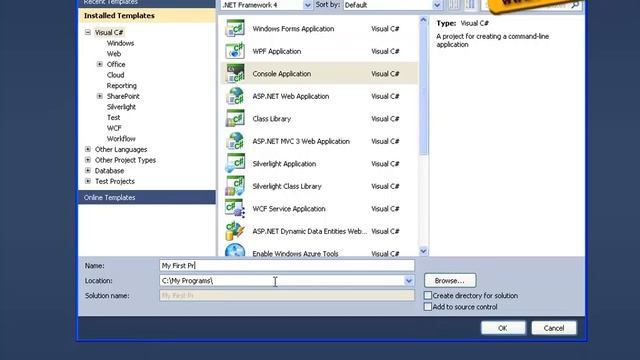Open the Sort by dropdown
This screenshot has width=640, height=360.
click(x=437, y=5)
